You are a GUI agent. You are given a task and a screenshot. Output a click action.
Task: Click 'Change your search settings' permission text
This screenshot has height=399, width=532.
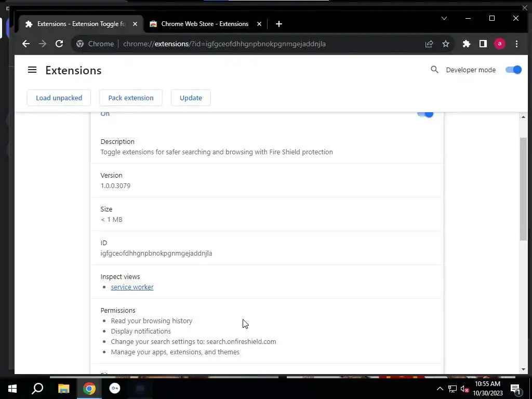tap(193, 342)
